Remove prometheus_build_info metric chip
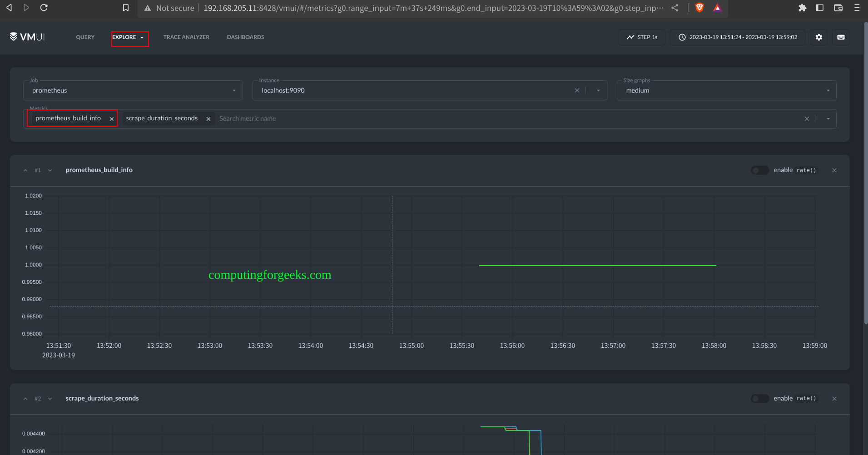The image size is (868, 455). pos(112,119)
